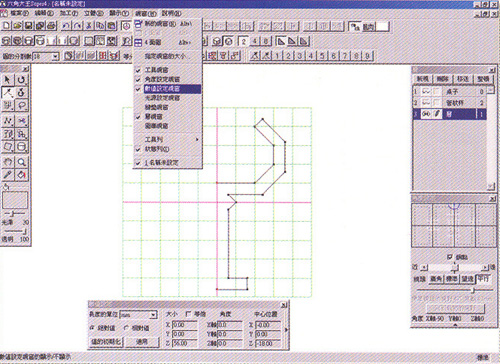Switch to the 望遠 projection tab
This screenshot has height=364, width=500.
pos(467,279)
